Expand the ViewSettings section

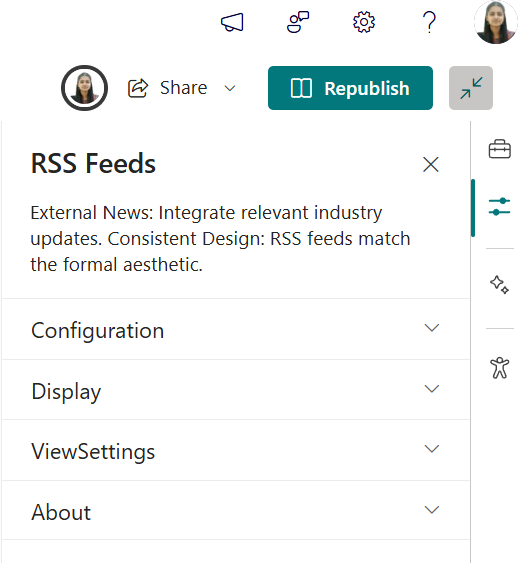point(236,450)
